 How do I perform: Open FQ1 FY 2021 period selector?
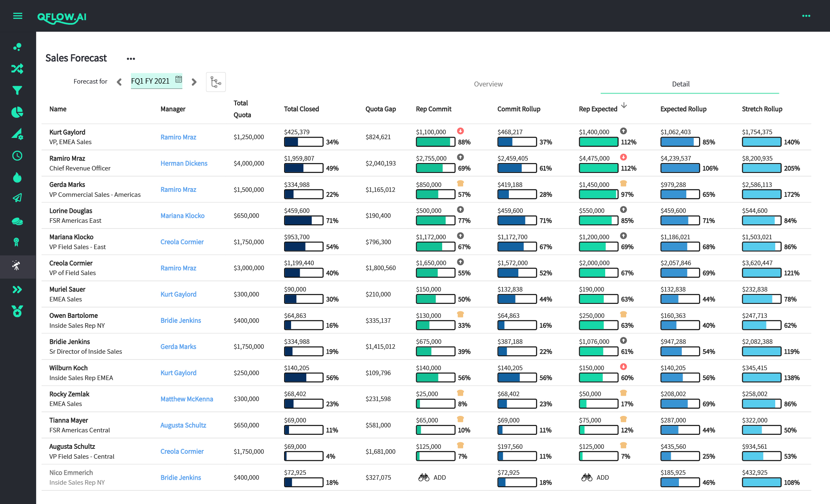[x=156, y=81]
